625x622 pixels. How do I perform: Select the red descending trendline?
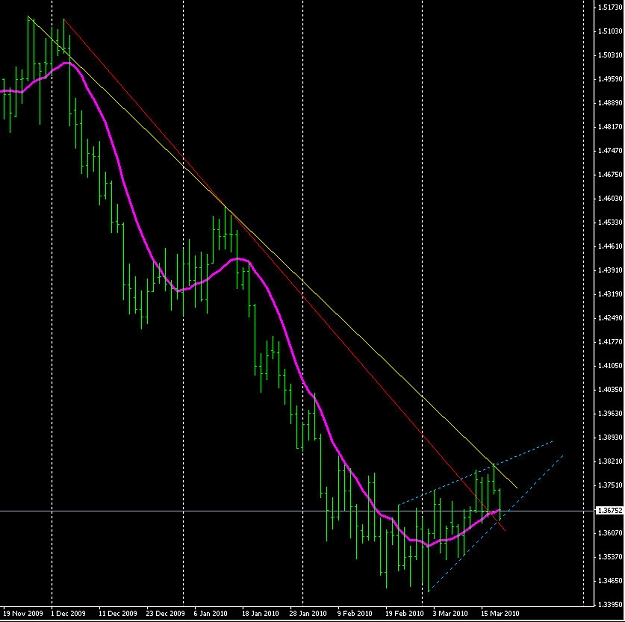point(285,275)
